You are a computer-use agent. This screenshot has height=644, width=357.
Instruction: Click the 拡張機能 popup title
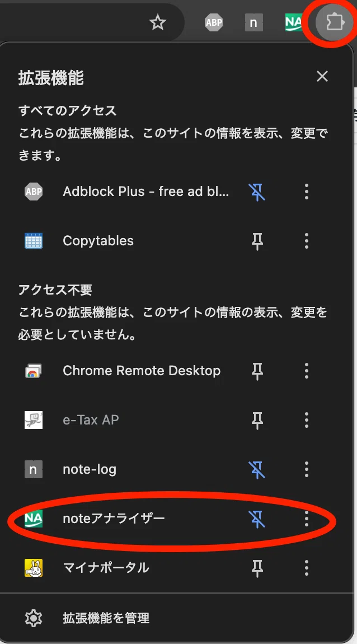point(51,78)
